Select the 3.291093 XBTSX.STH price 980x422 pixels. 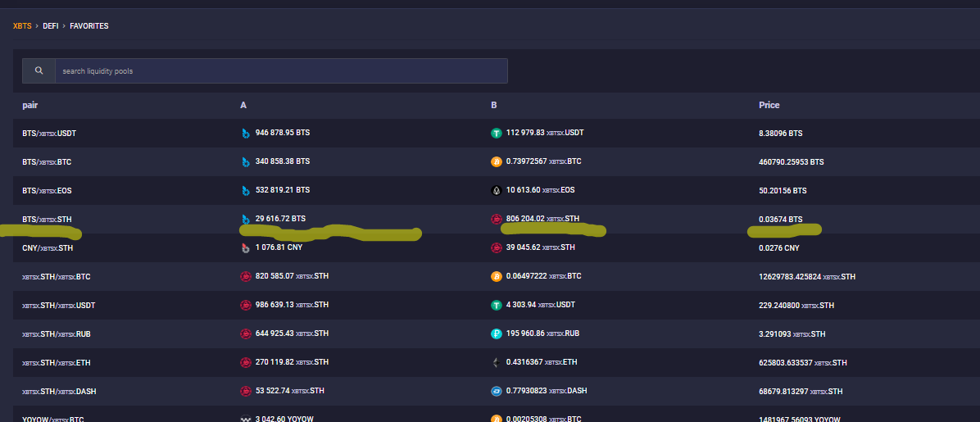coord(792,334)
